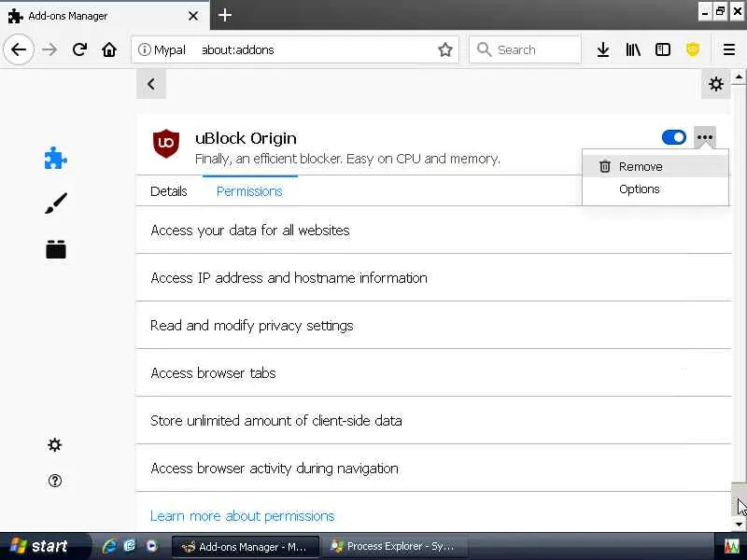Choose Remove from the extension menu

tap(655, 167)
